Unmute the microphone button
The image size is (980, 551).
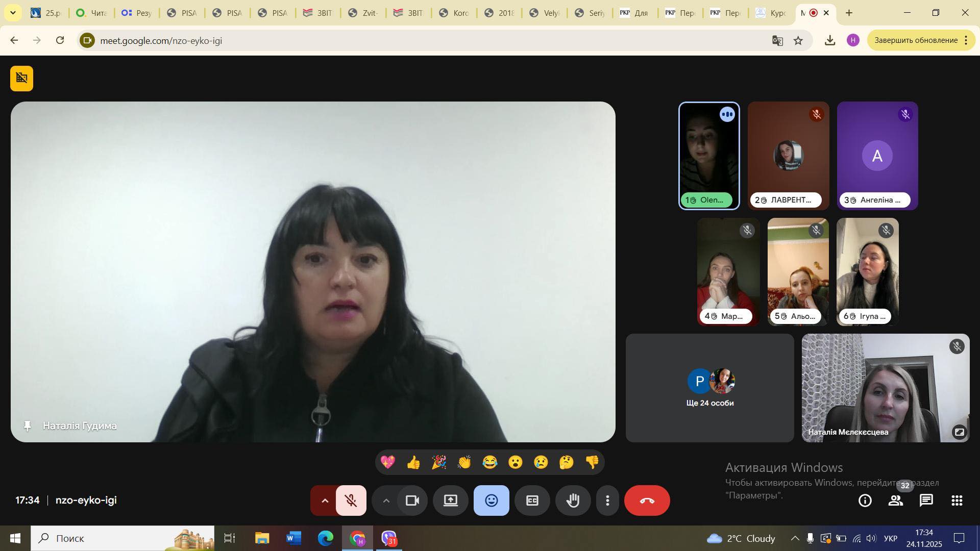(x=351, y=500)
